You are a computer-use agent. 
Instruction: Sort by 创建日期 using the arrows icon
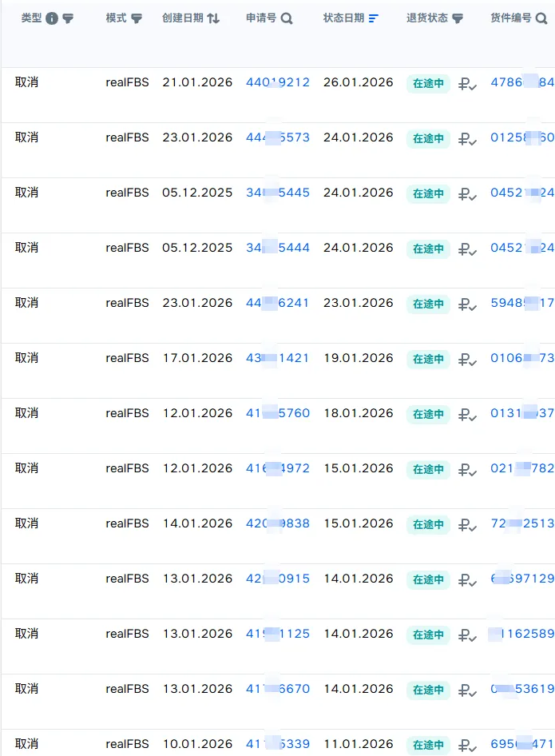tap(213, 18)
